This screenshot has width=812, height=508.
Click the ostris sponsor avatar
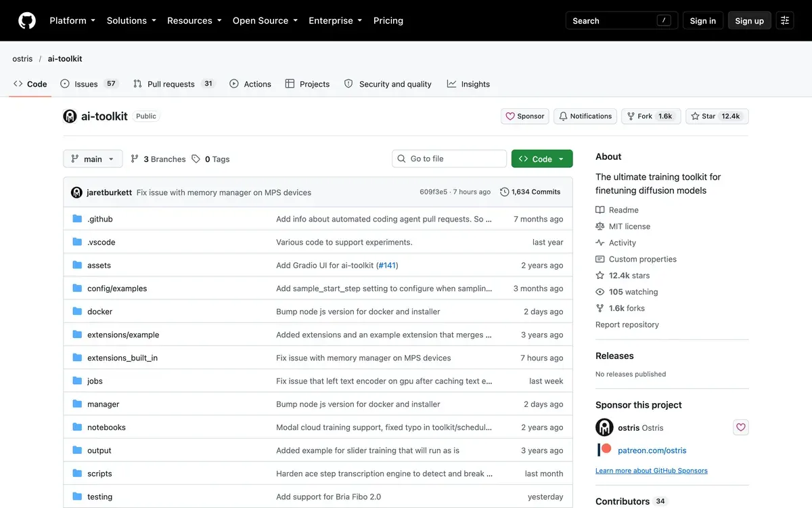(604, 427)
